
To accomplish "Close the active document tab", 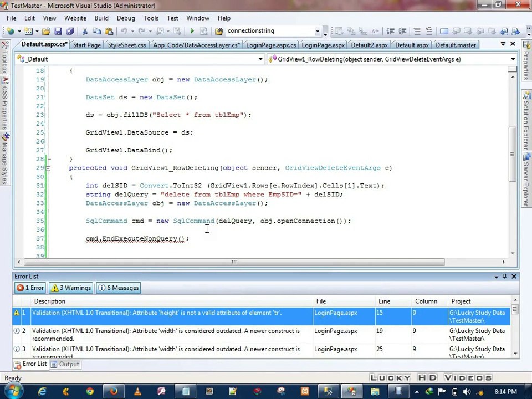I will (x=513, y=44).
